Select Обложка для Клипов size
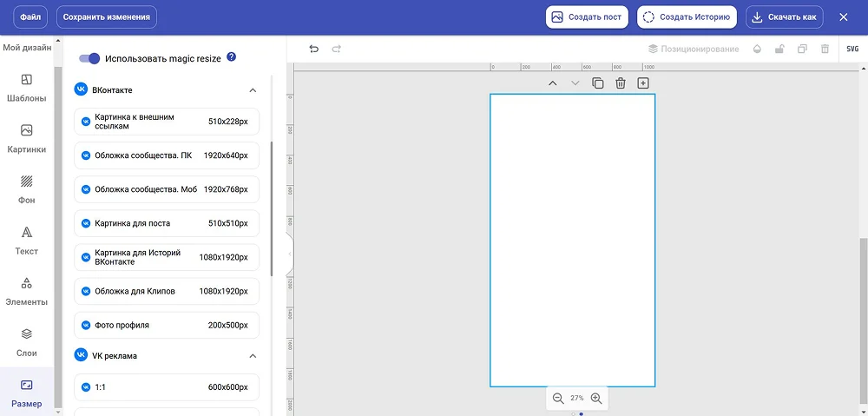This screenshot has width=868, height=416. [x=167, y=291]
